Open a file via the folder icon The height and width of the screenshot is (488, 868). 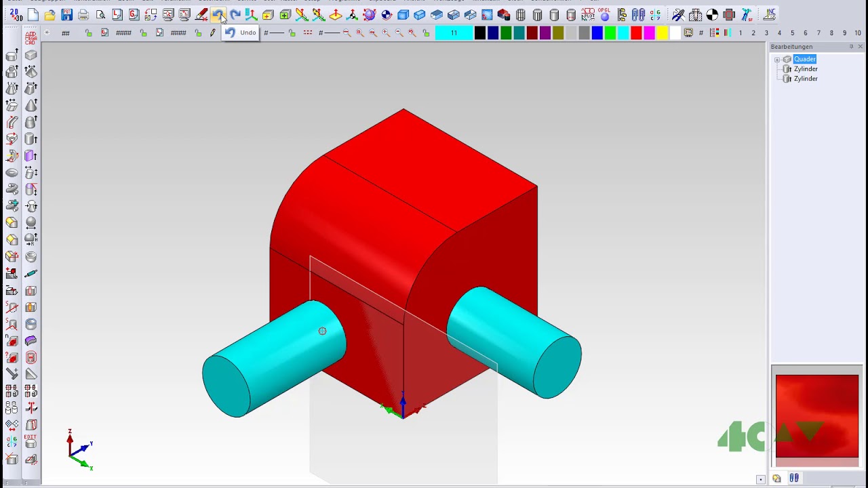50,15
